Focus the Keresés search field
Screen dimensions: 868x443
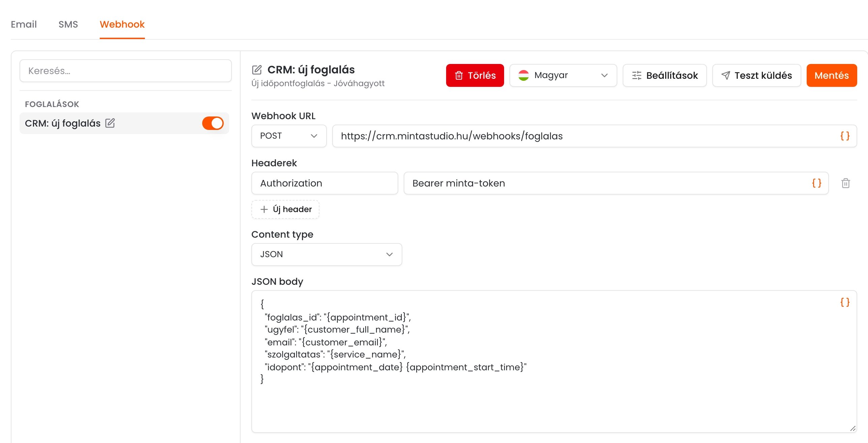tap(125, 71)
